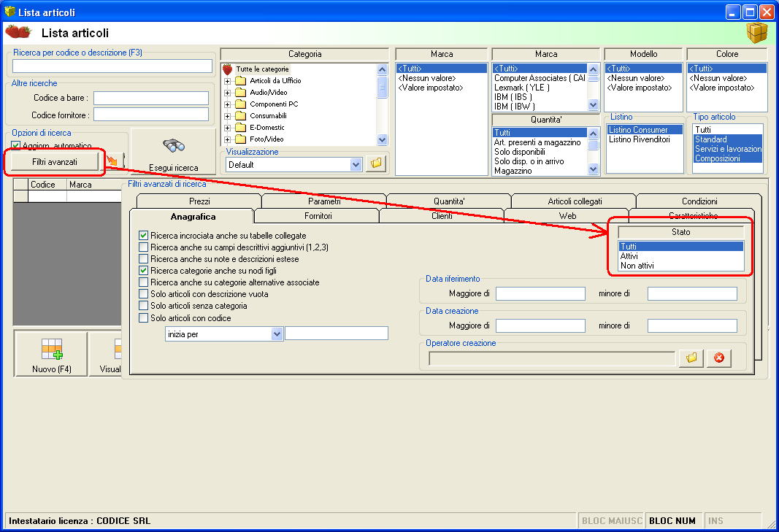Click the Nuovo (F4) grid icon button

click(52, 354)
